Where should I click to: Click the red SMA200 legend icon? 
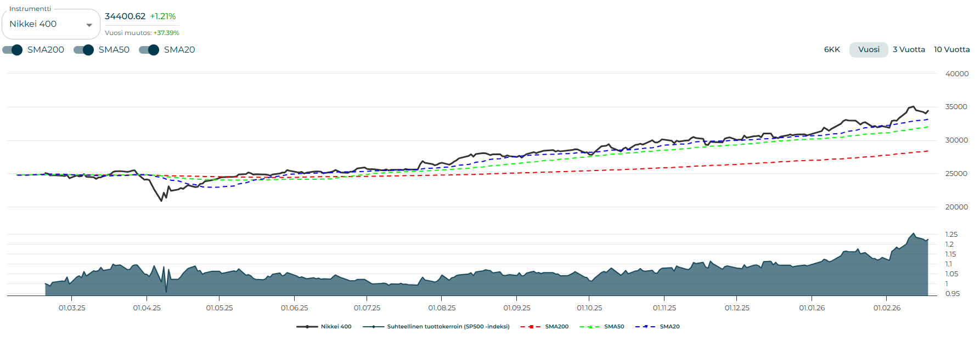tap(530, 327)
